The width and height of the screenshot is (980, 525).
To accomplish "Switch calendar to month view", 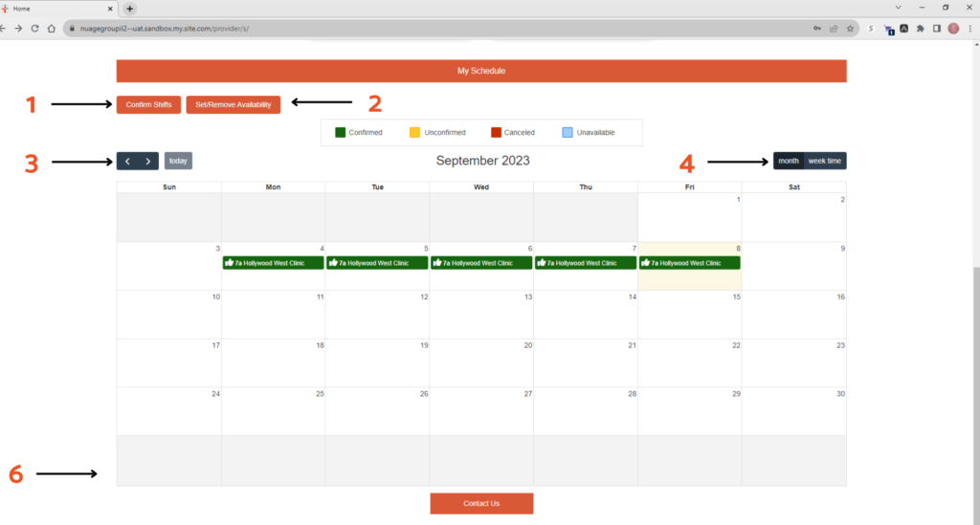I will [x=789, y=161].
